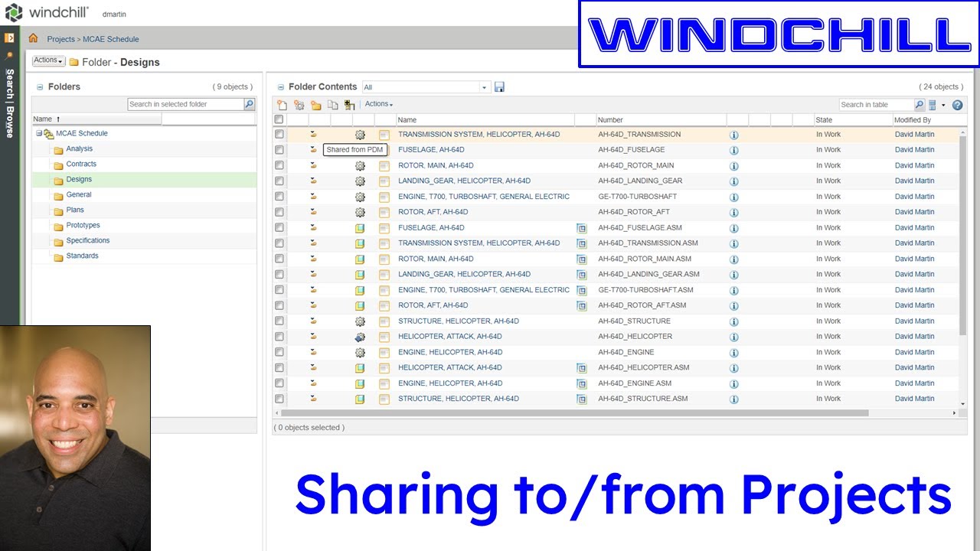Open the Folder Contents toolbar Actions menu

click(x=378, y=104)
